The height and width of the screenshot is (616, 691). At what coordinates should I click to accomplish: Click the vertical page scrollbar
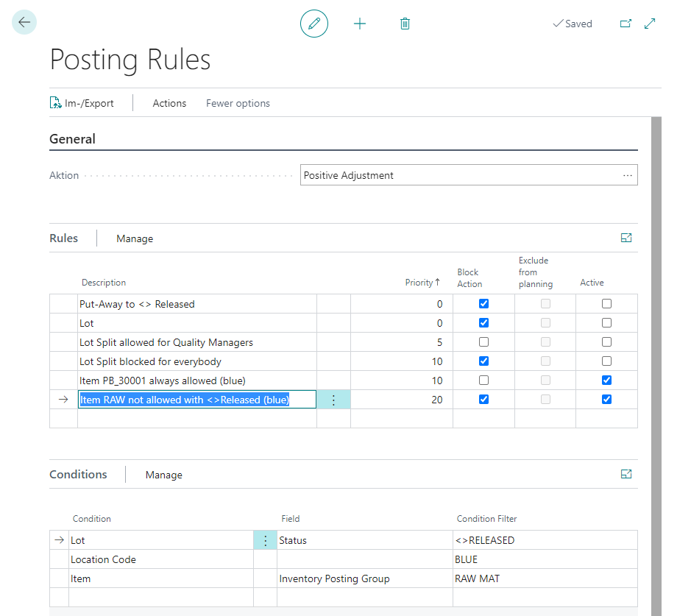[656, 366]
